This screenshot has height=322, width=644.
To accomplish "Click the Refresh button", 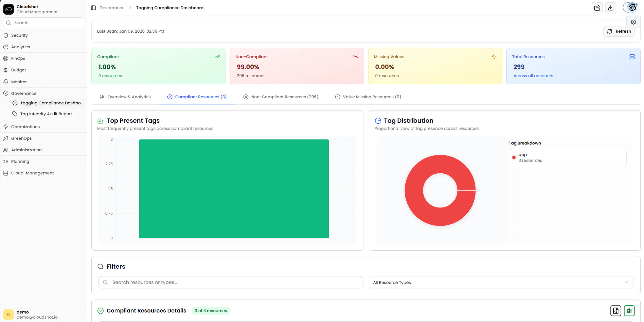I will (619, 31).
